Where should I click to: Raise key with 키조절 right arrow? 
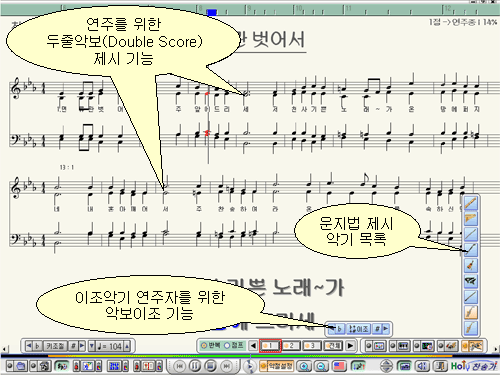[82, 346]
